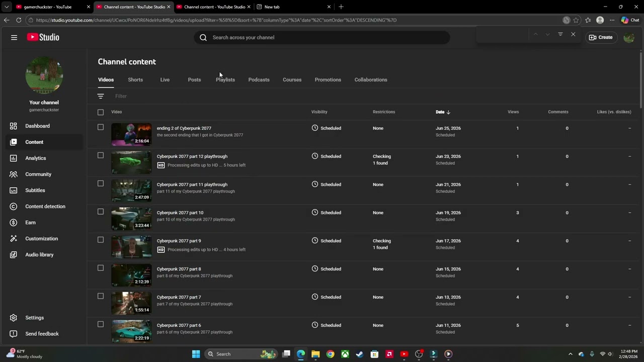Image resolution: width=644 pixels, height=362 pixels.
Task: Click 'Checking 1 found' for part 9
Action: coord(382,244)
